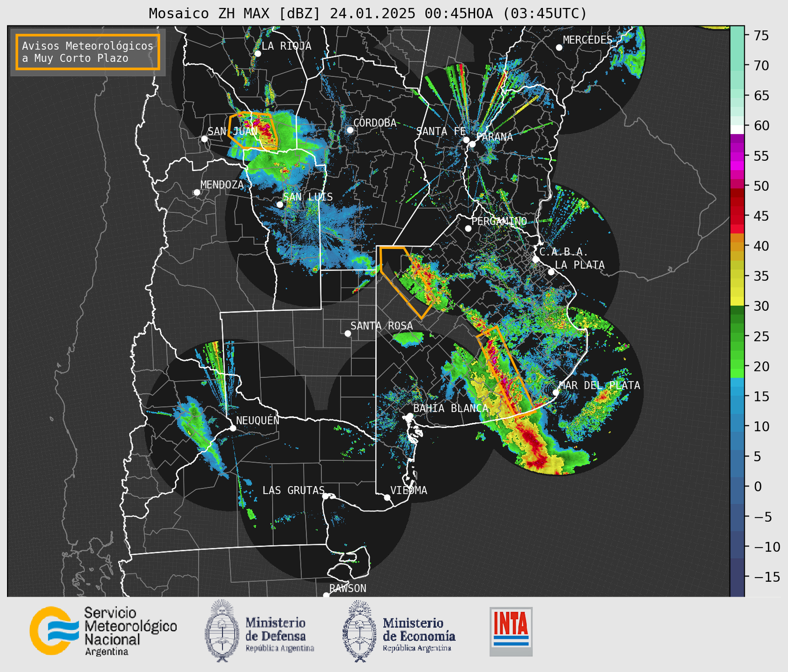Click the Avisos Meteorológicos a Muy Corto Plazo legend
This screenshot has height=672, width=788.
tap(88, 52)
